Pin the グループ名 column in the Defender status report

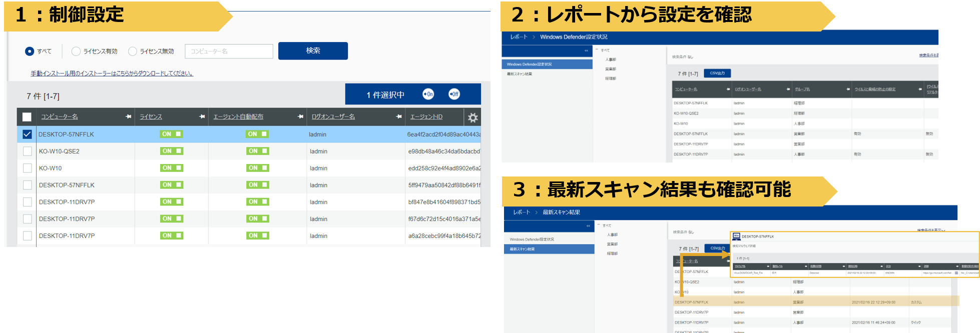[x=848, y=89]
